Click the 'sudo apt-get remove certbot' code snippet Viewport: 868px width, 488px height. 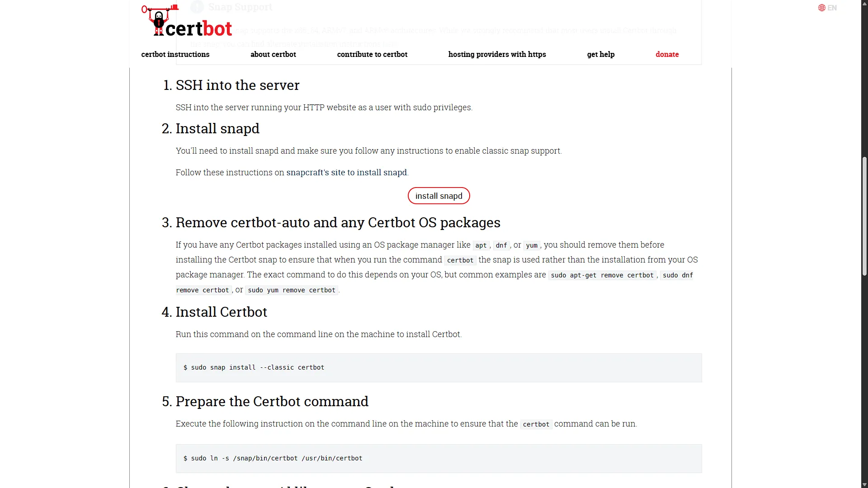point(602,275)
